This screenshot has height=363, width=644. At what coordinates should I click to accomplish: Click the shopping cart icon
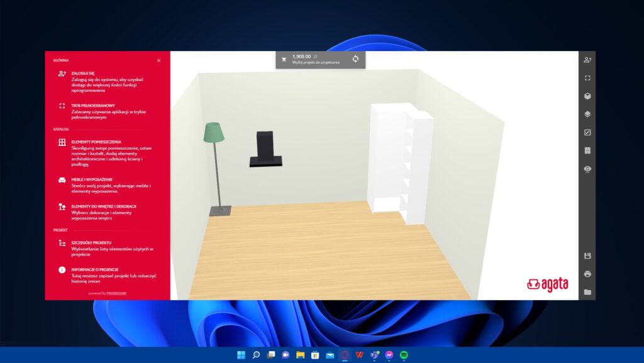[x=284, y=60]
